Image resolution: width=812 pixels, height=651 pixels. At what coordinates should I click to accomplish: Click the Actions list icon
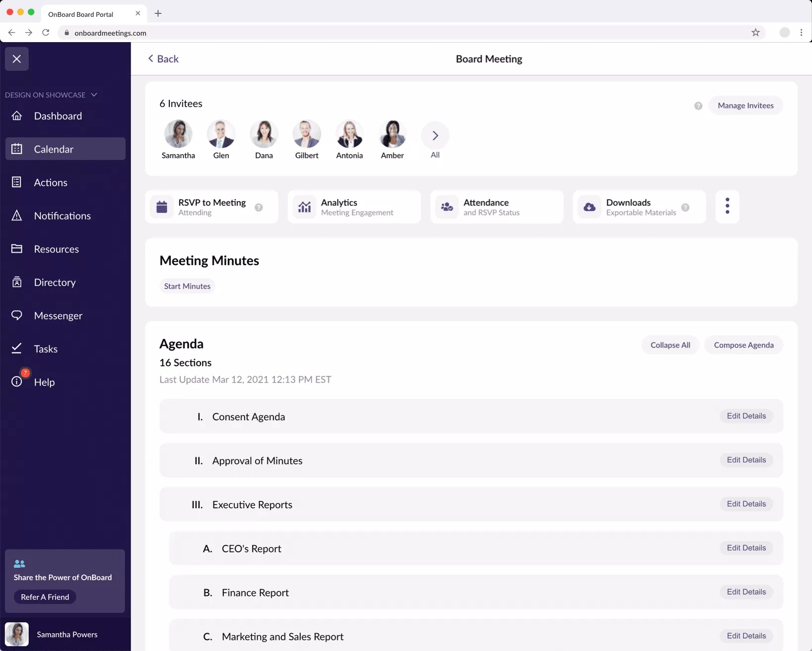tap(17, 182)
